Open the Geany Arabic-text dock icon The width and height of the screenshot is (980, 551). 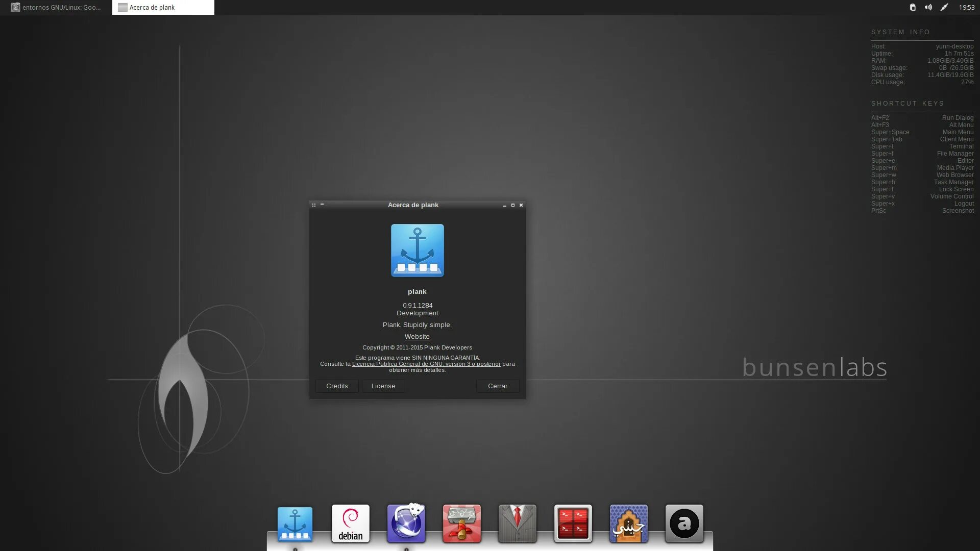coord(629,524)
